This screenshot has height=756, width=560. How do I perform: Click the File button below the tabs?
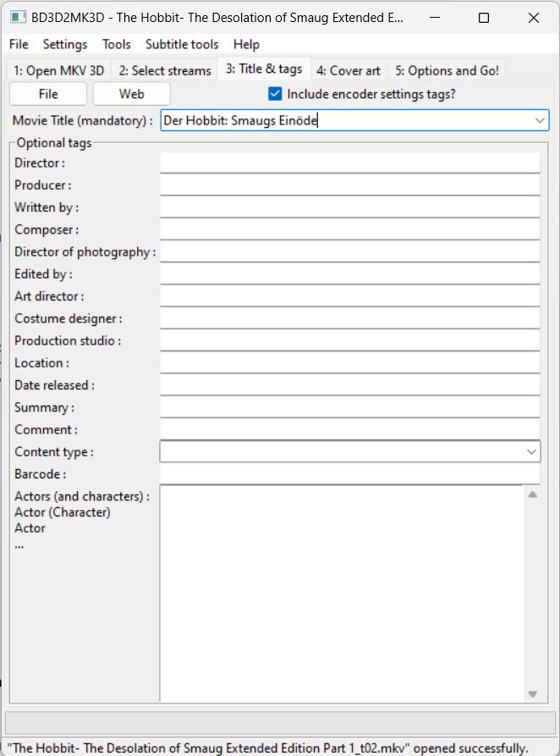[48, 94]
